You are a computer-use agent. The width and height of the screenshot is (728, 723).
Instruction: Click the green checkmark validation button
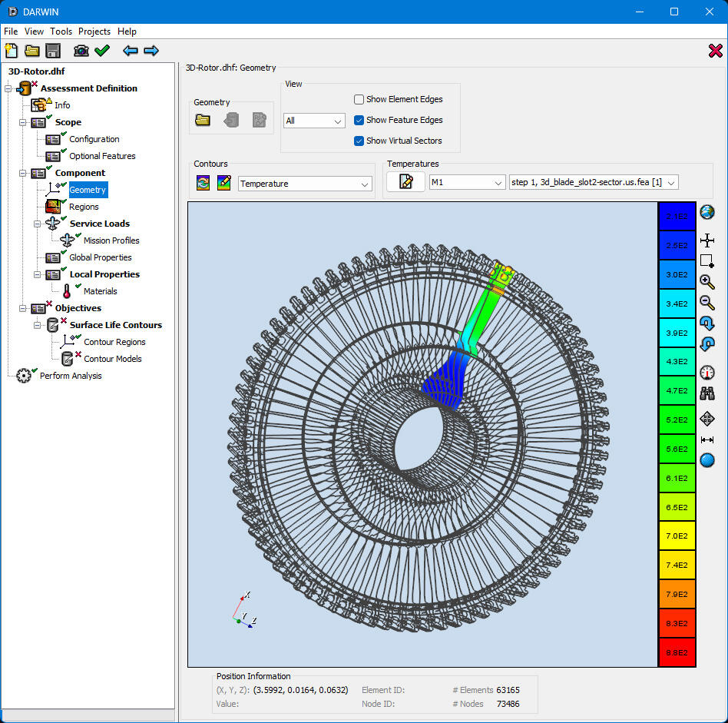[x=102, y=51]
